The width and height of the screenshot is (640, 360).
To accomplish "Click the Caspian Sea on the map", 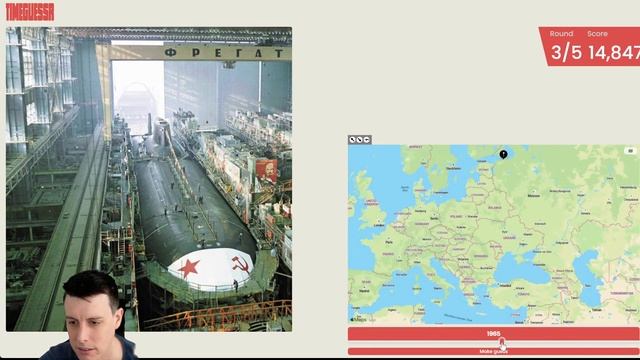I will pyautogui.click(x=587, y=278).
